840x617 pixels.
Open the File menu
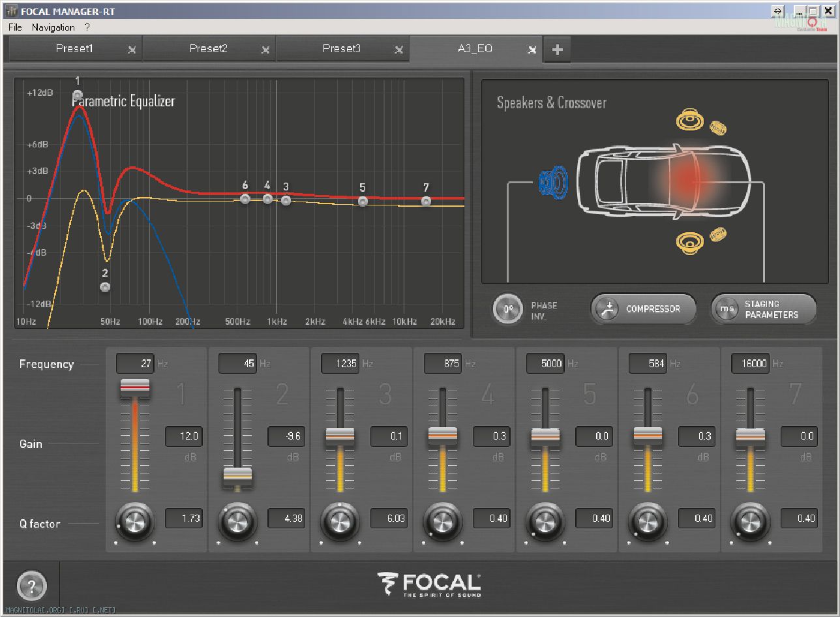[x=15, y=27]
